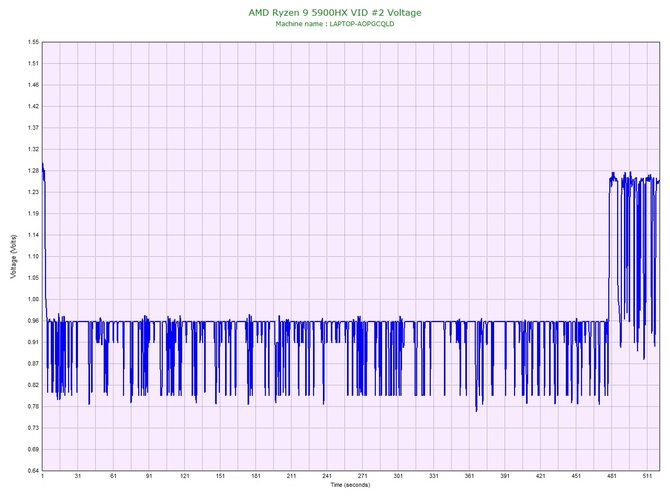Image resolution: width=670 pixels, height=502 pixels.
Task: Click the 271 tick on time axis
Action: point(362,476)
